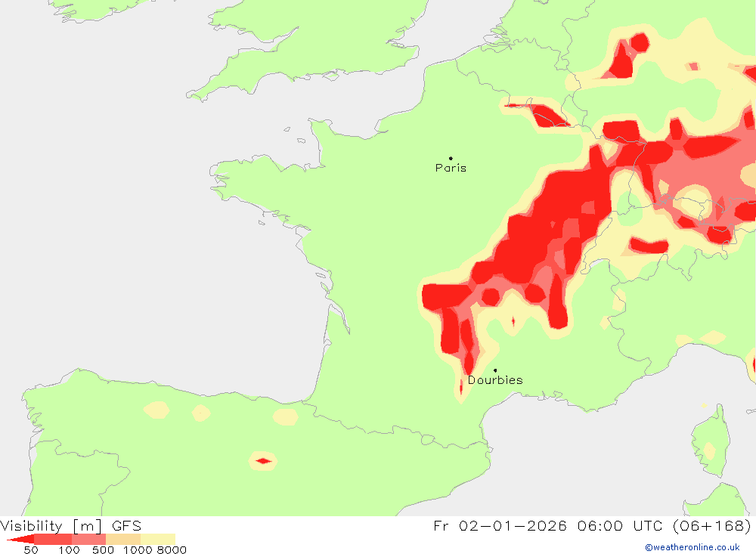The width and height of the screenshot is (756, 554).
Task: Click the Paris city label
Action: pos(451,168)
